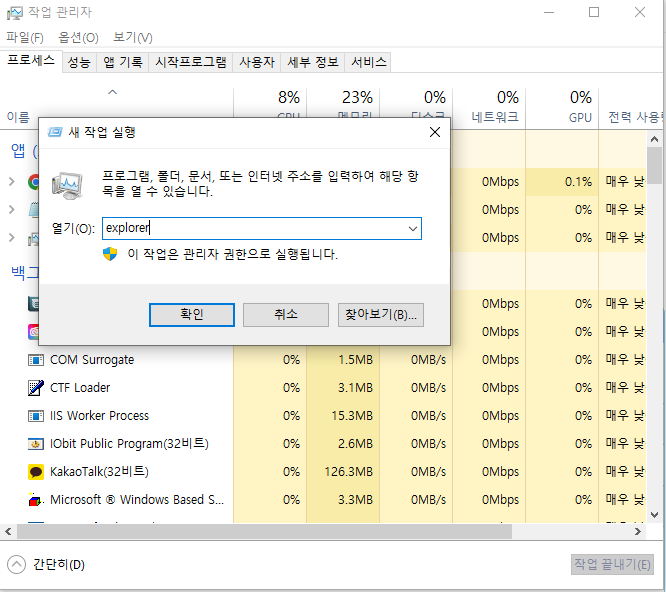666x592 pixels.
Task: Click the COM Surrogate process icon
Action: 36,360
